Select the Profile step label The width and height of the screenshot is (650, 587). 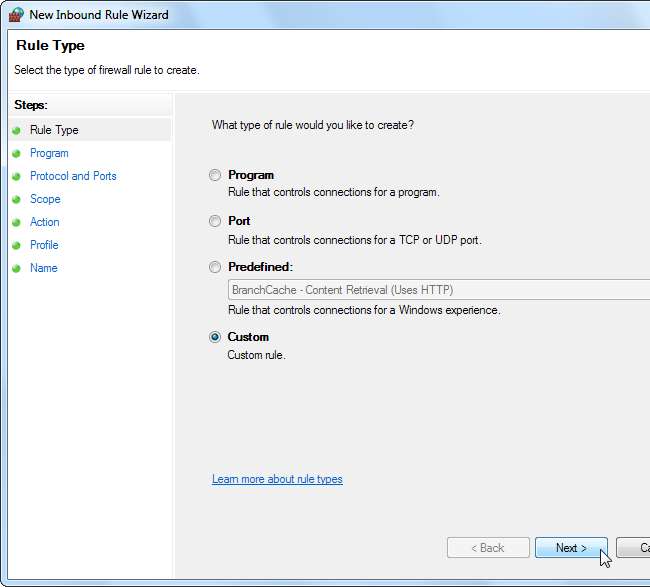[44, 245]
